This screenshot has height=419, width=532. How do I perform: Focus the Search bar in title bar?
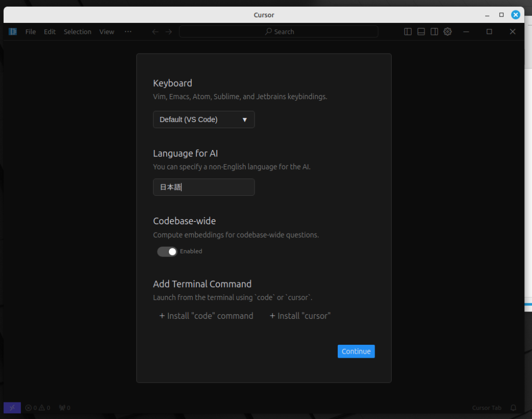(278, 32)
